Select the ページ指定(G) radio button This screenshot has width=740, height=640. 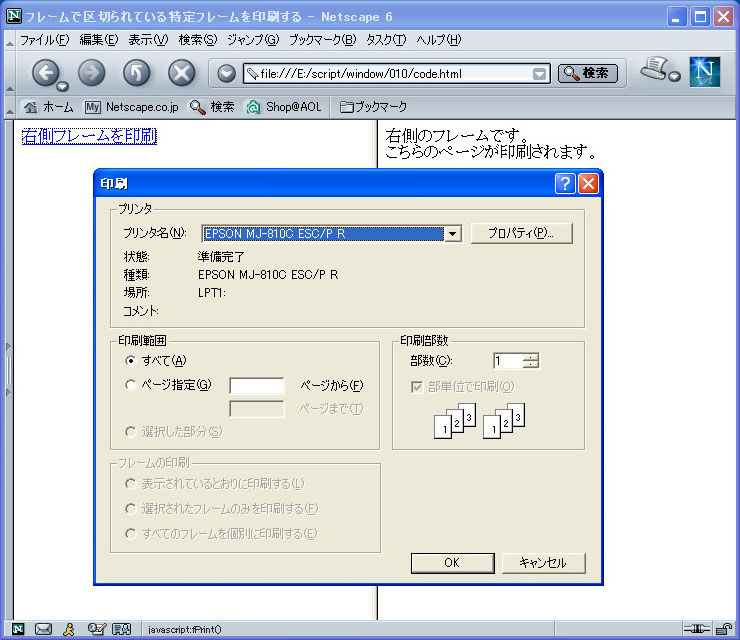point(131,385)
